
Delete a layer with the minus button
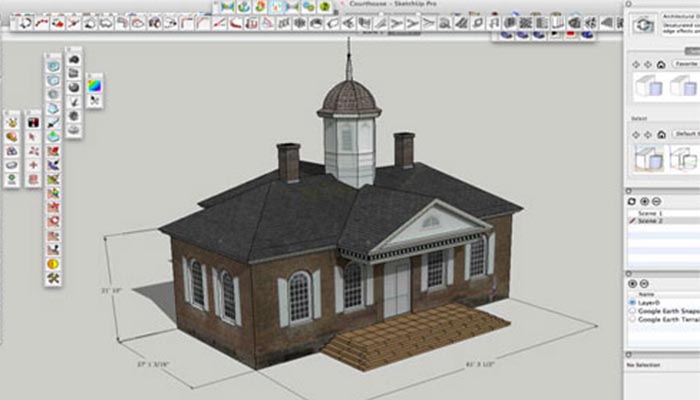[x=644, y=283]
